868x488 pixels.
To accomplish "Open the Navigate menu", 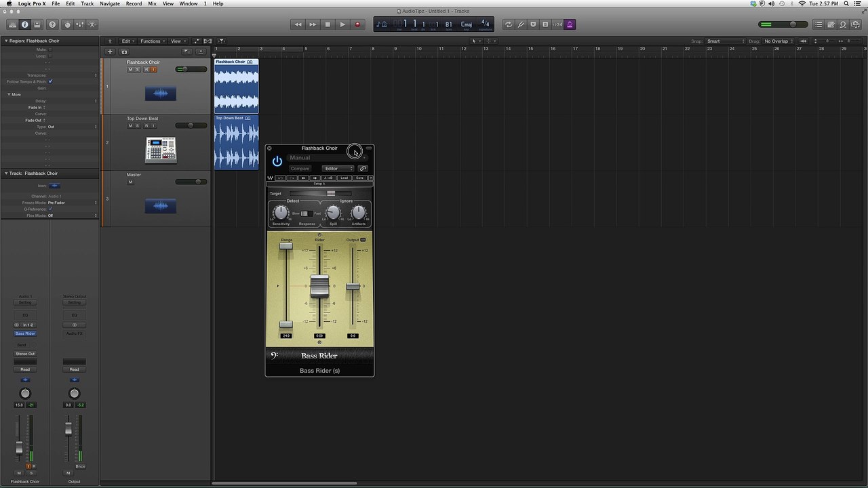I will 110,3.
